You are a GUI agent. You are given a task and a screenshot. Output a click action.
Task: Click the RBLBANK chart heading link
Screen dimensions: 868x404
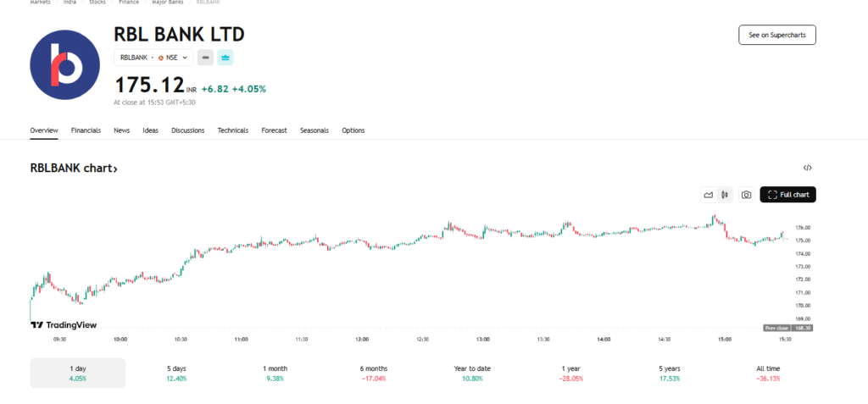[74, 169]
